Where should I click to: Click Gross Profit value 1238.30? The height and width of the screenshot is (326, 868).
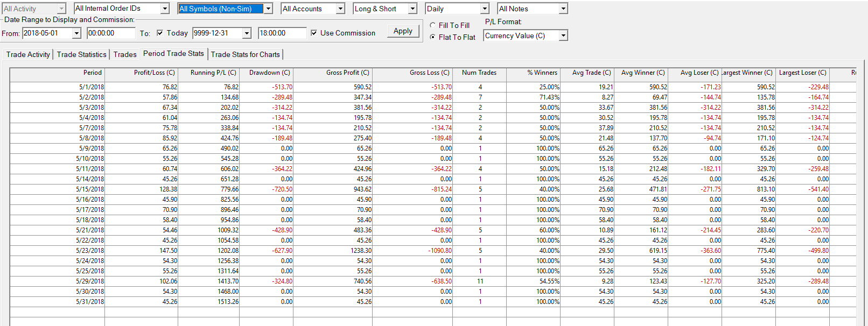click(361, 251)
